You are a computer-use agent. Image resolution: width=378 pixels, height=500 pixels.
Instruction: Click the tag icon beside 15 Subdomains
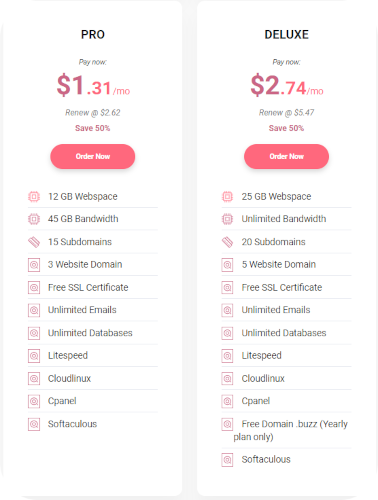[x=34, y=242]
